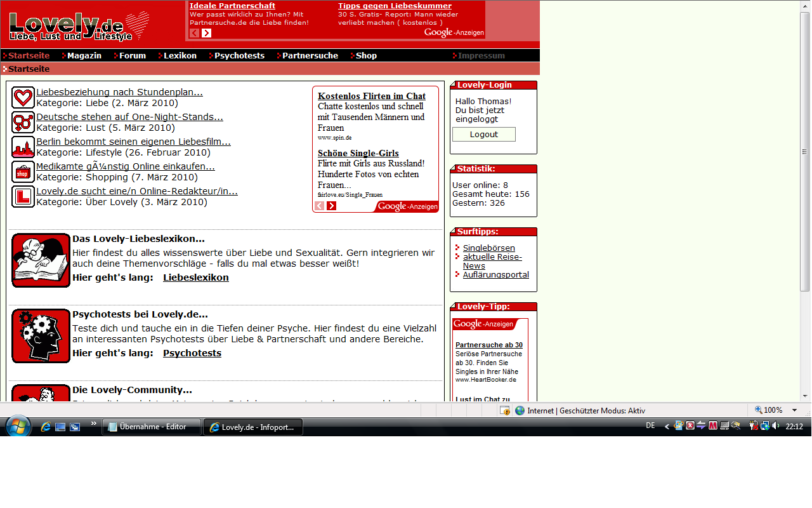Click the network tray icon
Viewport: 812px width, 508px height.
coord(765,426)
